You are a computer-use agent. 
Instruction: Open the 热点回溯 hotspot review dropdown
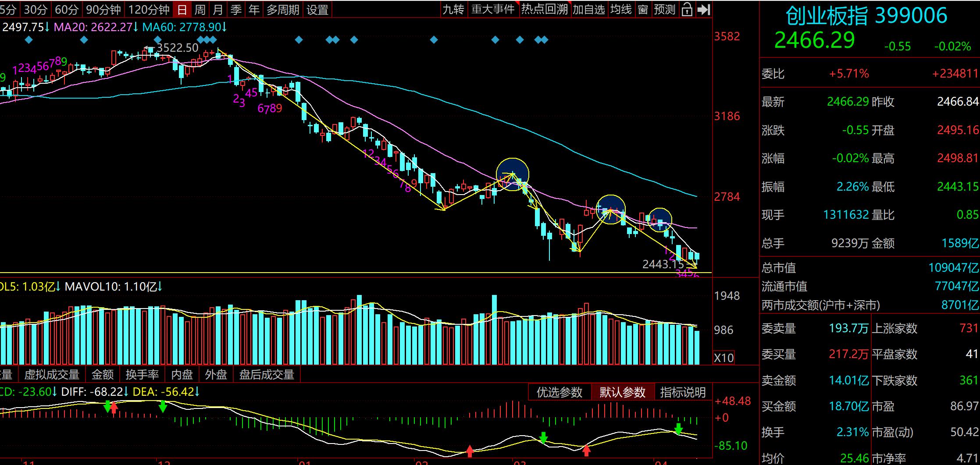(545, 9)
